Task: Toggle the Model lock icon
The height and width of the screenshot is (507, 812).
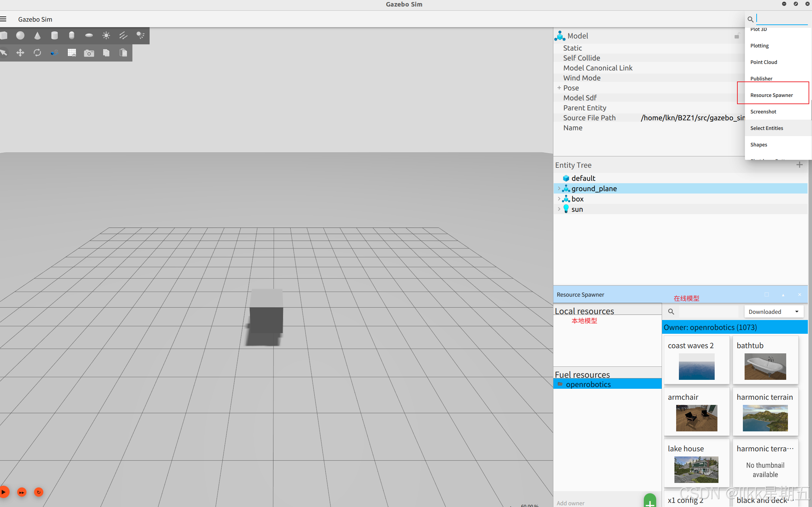Action: 737,36
